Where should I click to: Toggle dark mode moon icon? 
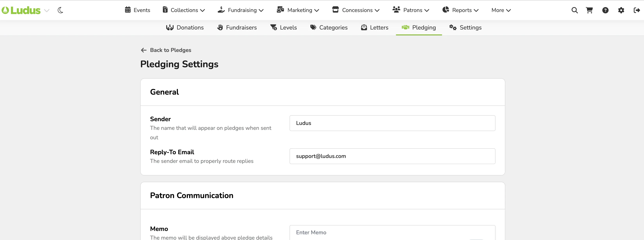click(x=60, y=10)
